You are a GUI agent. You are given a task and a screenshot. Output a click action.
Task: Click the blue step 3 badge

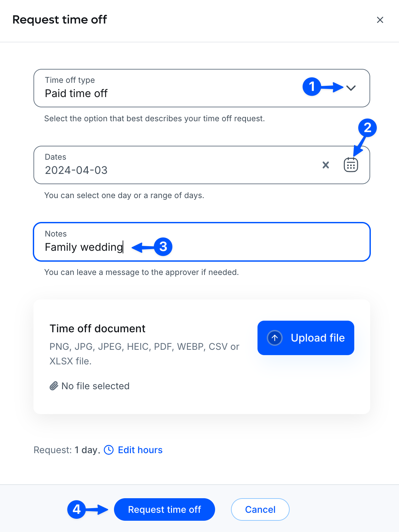coord(163,247)
